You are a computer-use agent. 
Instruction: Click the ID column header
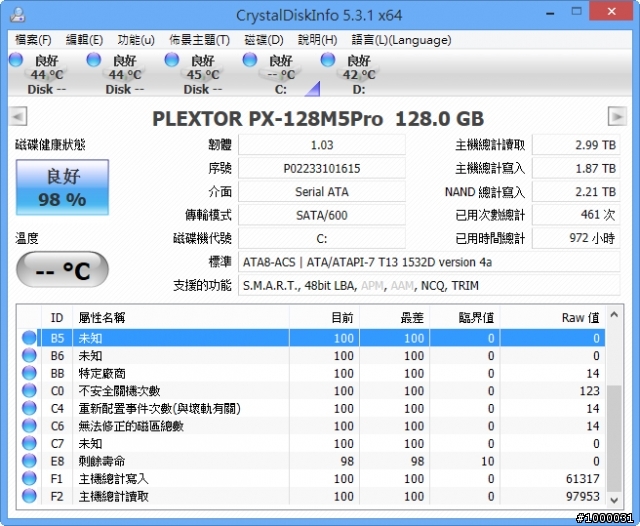57,317
